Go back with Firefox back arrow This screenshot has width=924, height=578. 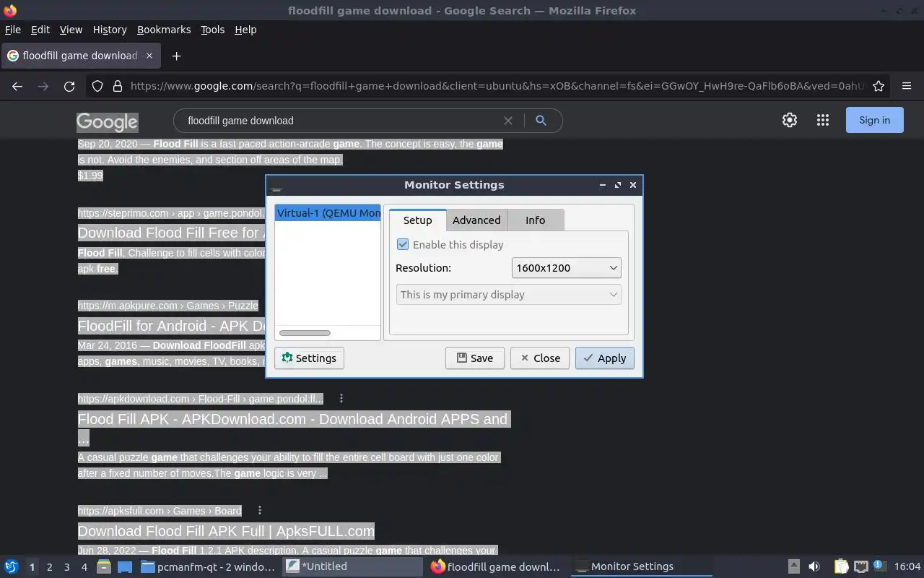click(17, 86)
